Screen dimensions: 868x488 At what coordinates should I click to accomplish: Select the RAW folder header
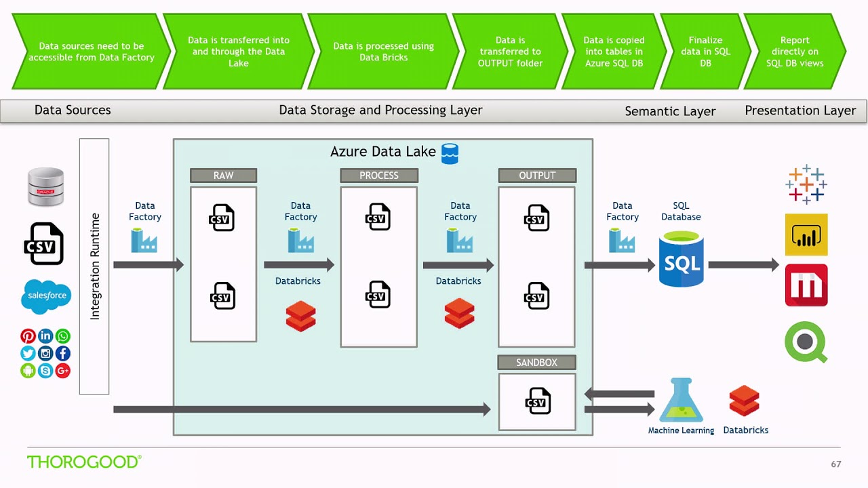pyautogui.click(x=223, y=176)
